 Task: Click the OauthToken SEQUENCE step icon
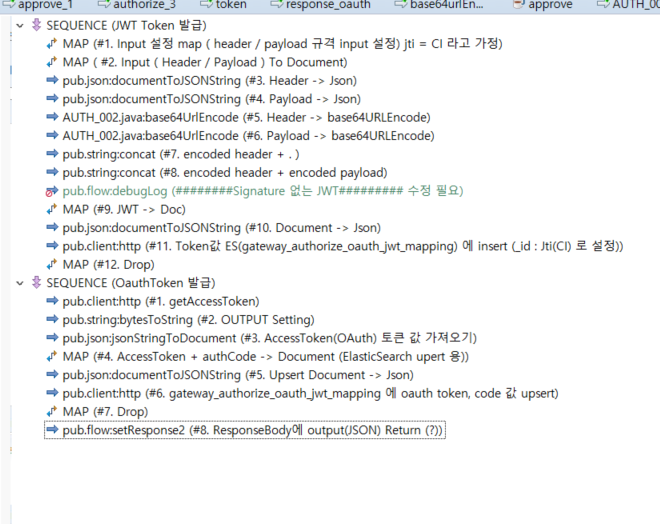37,283
